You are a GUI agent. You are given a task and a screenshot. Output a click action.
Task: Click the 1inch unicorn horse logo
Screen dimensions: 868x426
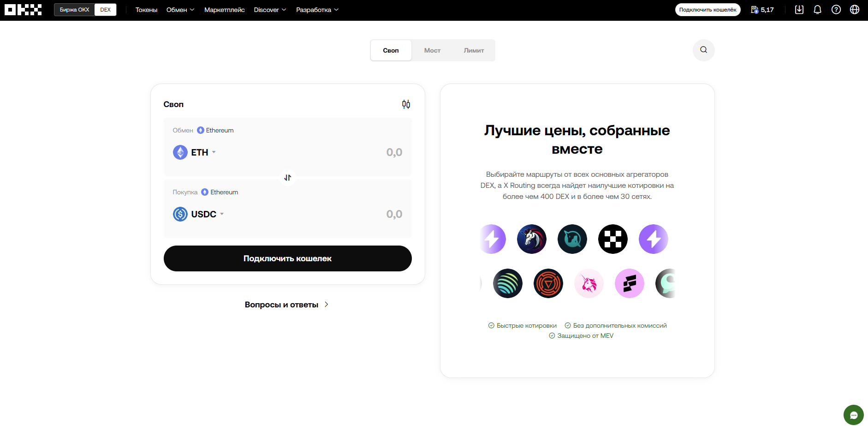point(531,239)
